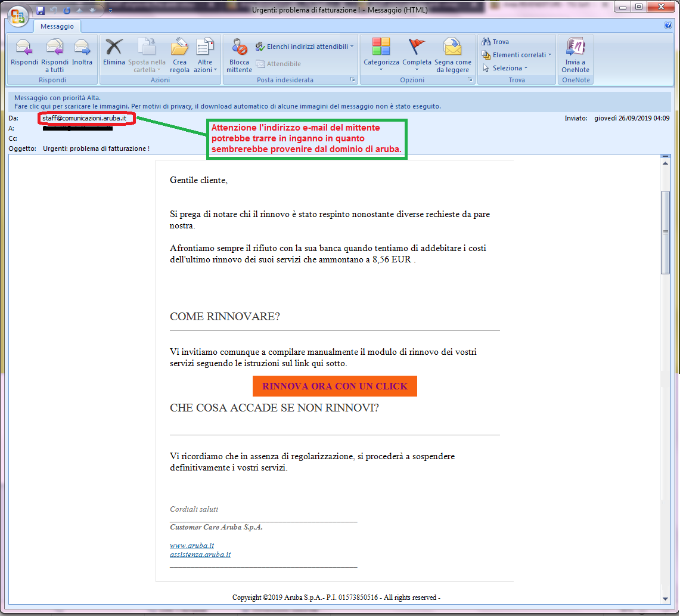Viewport: 680px width, 616px height.
Task: Click the heading 'CHE COSA ACCADE SE NON RINNOVI?'
Action: pyautogui.click(x=274, y=408)
